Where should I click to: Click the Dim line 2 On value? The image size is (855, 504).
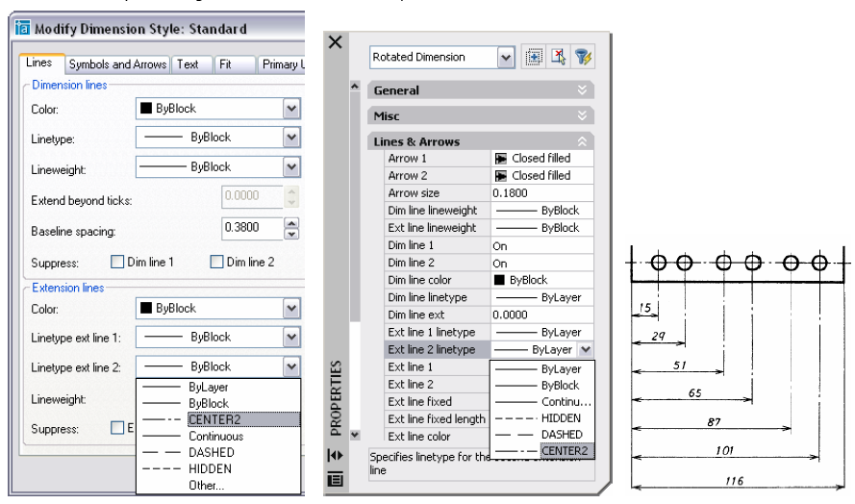tap(542, 263)
